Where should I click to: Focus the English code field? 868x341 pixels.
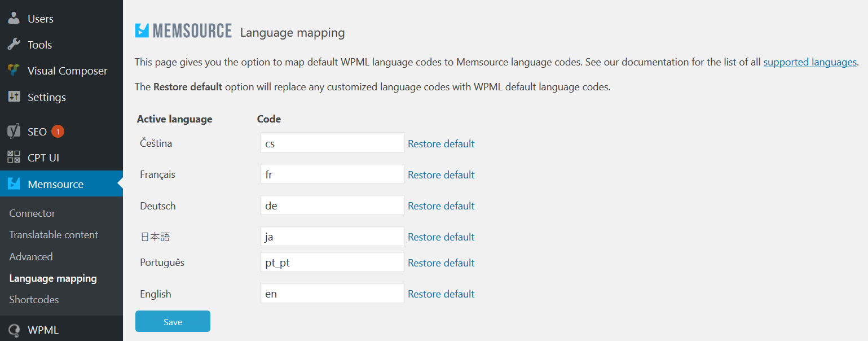[332, 293]
